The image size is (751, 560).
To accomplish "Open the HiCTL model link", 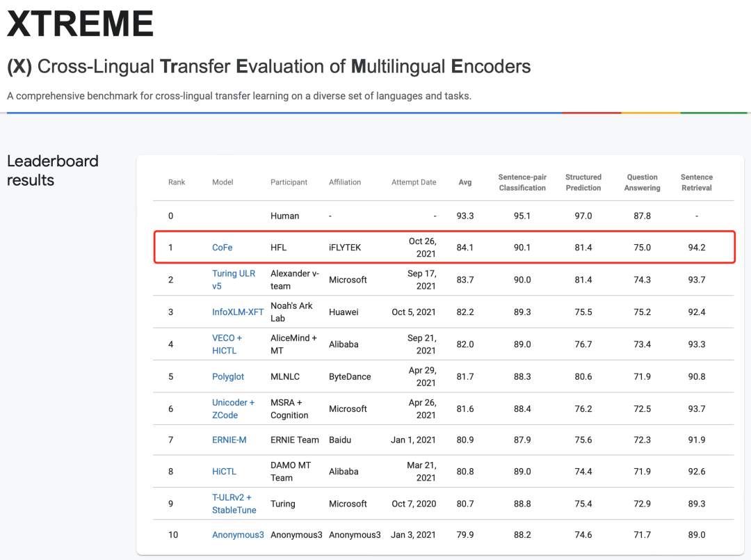I will (x=224, y=472).
